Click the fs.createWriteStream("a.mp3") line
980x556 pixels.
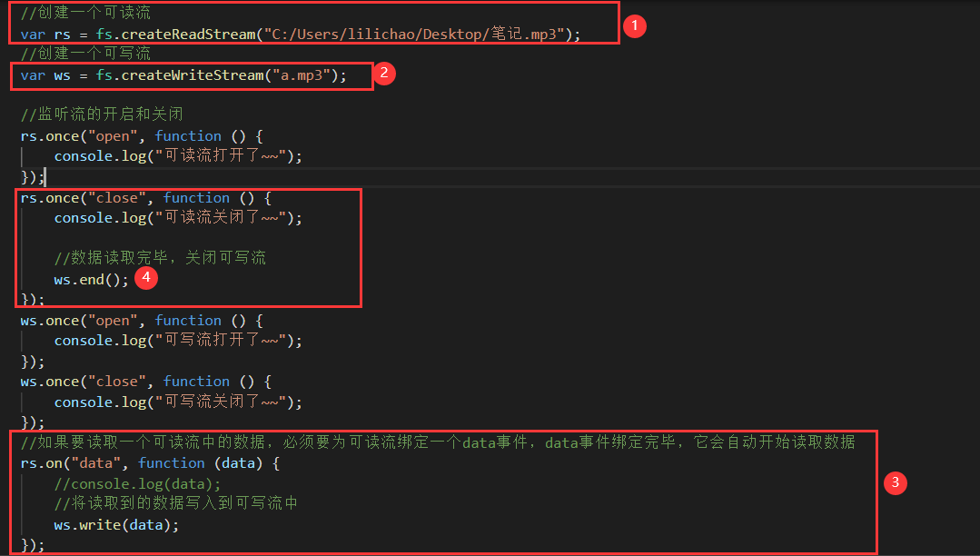(183, 75)
